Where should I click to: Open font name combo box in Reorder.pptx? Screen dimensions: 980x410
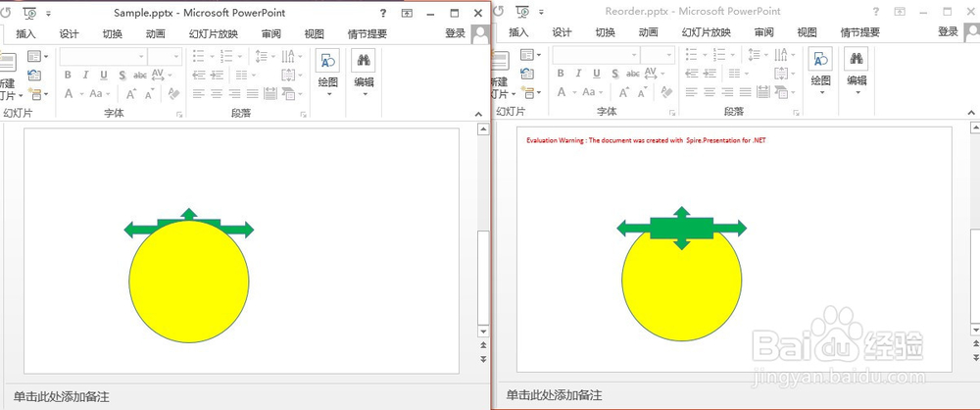[x=596, y=55]
